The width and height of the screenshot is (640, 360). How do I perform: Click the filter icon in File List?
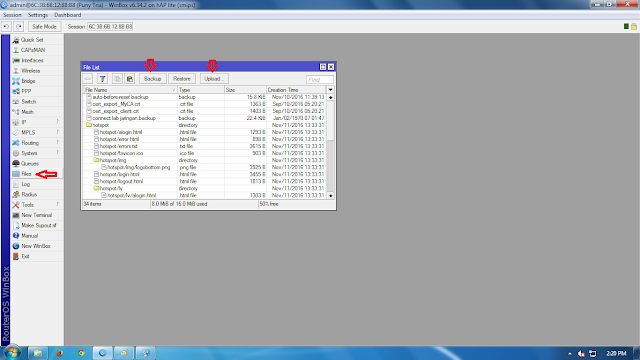pos(102,79)
